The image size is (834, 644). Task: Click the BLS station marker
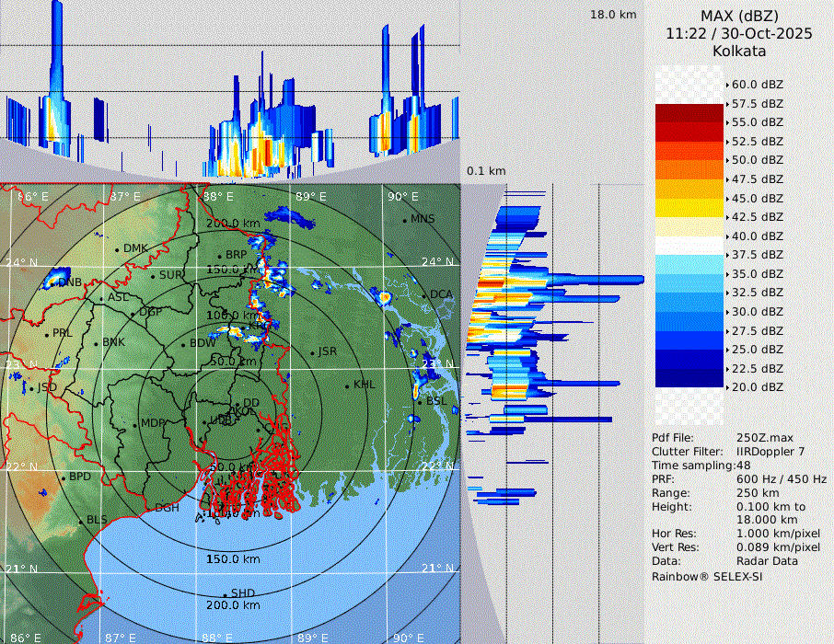click(x=80, y=521)
